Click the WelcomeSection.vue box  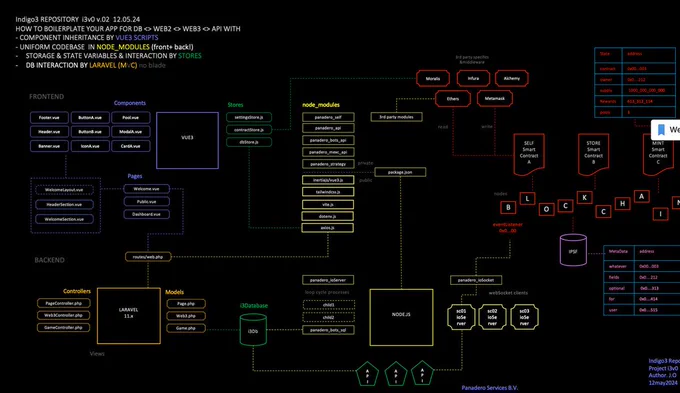64,219
